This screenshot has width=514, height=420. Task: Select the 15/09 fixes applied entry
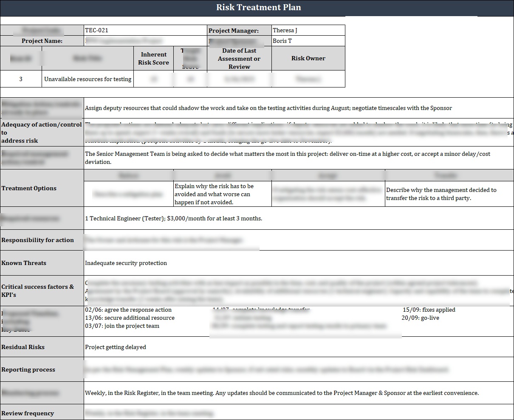tap(429, 310)
